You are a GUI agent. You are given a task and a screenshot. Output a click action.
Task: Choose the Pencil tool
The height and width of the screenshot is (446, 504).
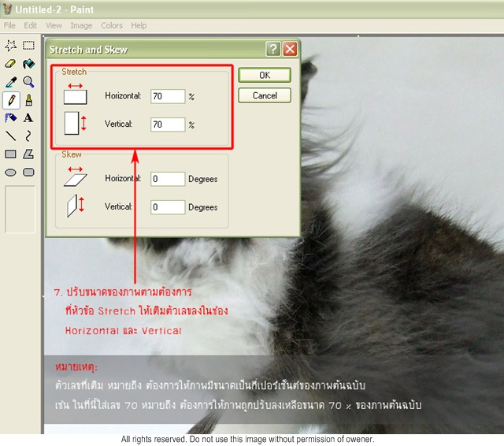point(11,100)
